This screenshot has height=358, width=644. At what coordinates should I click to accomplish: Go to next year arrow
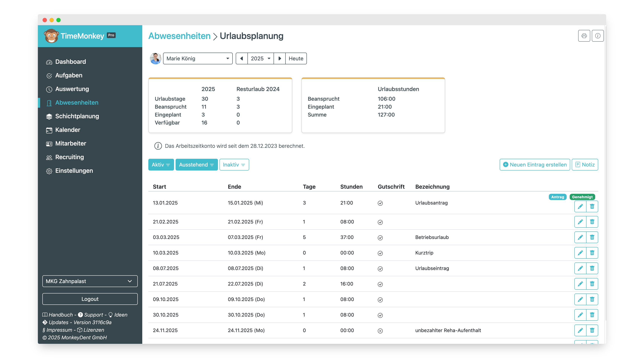(279, 58)
